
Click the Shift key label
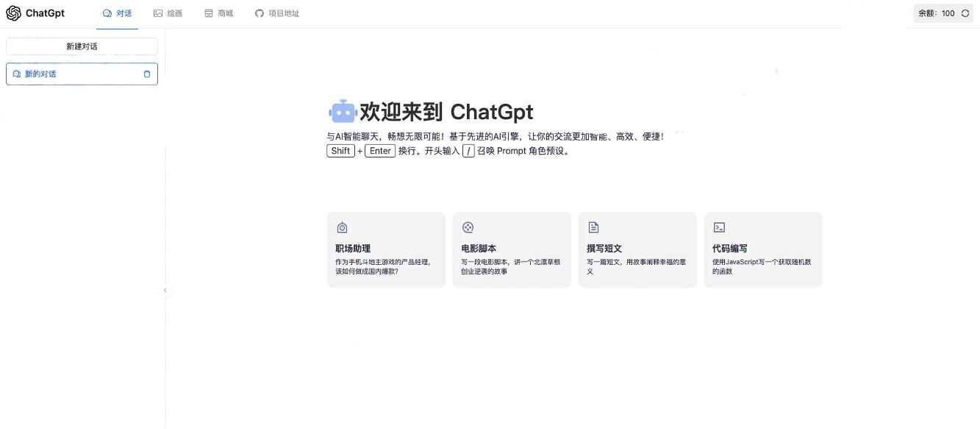(340, 151)
